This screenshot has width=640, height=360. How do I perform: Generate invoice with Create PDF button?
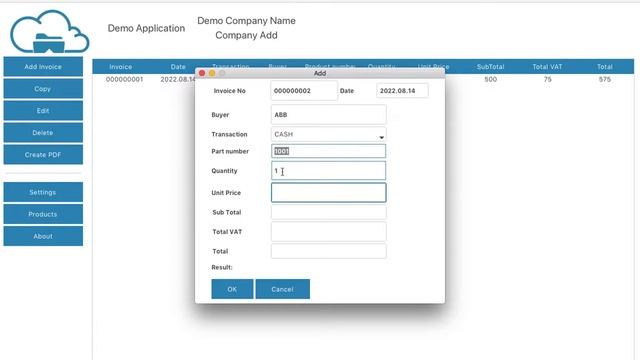[x=43, y=155]
